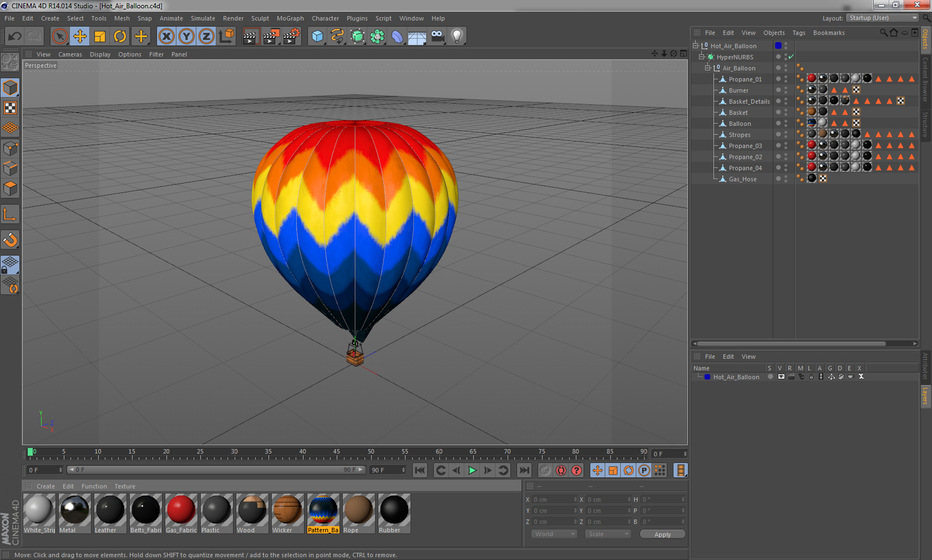Enable the Texture mode checkerboard icon
Screen dimensions: 932x560
tap(10, 108)
